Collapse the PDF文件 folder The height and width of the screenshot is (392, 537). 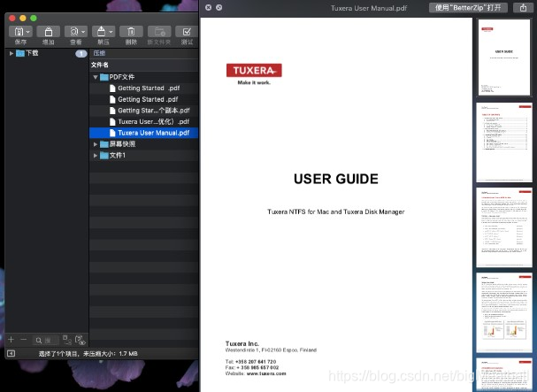pyautogui.click(x=96, y=77)
